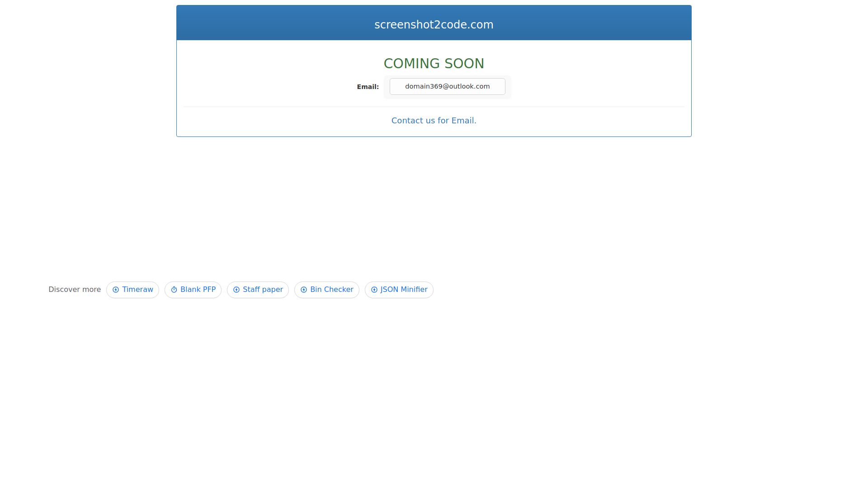Visit the Staff paper page

[x=263, y=290]
